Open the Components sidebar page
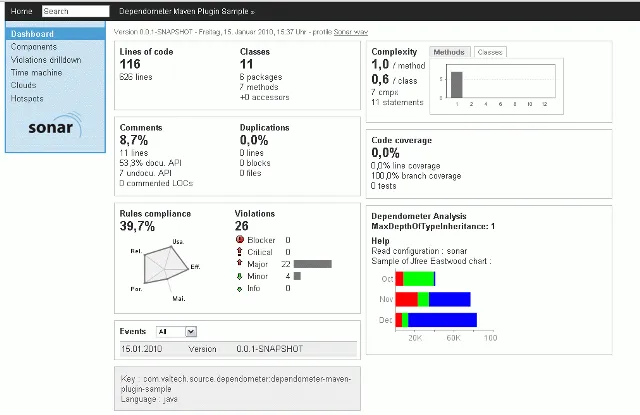This screenshot has height=415, width=640. coord(33,47)
